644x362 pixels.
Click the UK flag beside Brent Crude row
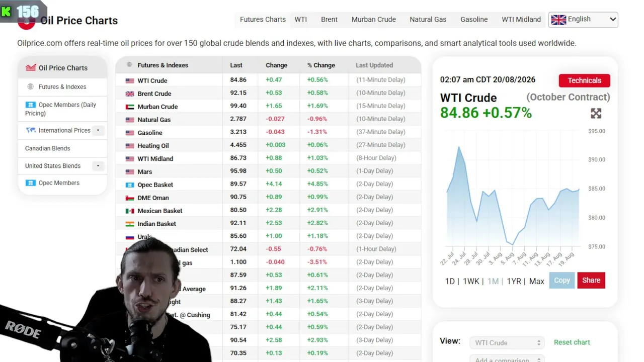point(130,94)
